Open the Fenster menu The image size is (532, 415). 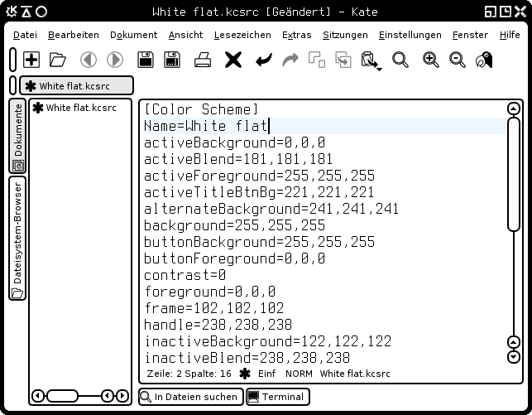470,35
